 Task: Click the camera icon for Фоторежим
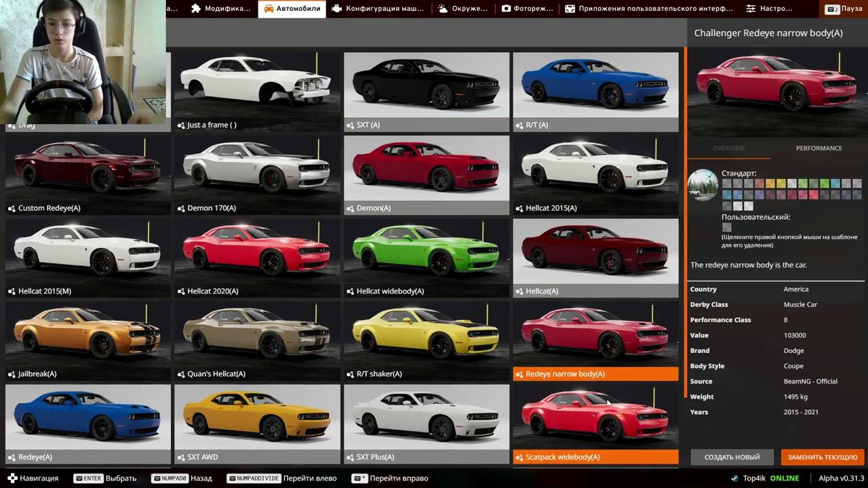pos(506,9)
